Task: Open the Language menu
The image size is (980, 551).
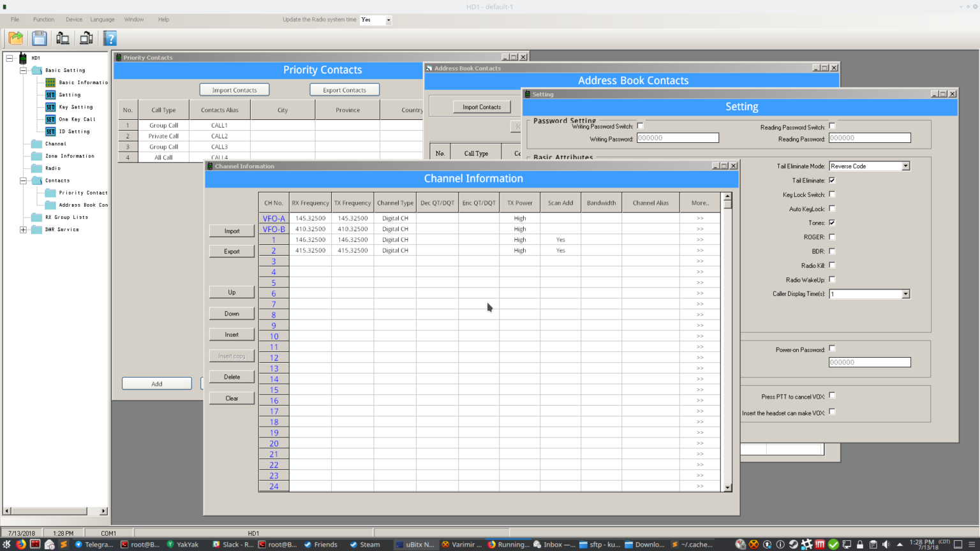Action: [x=102, y=20]
